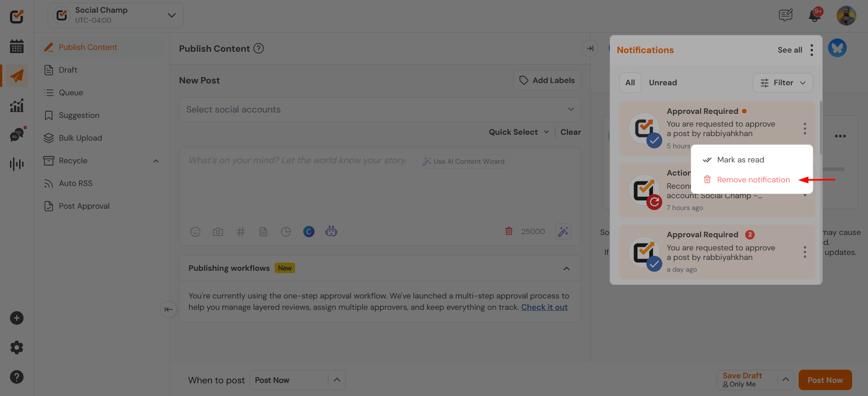Open the camera media upload icon
Screen dimensions: 868x396
(218, 232)
